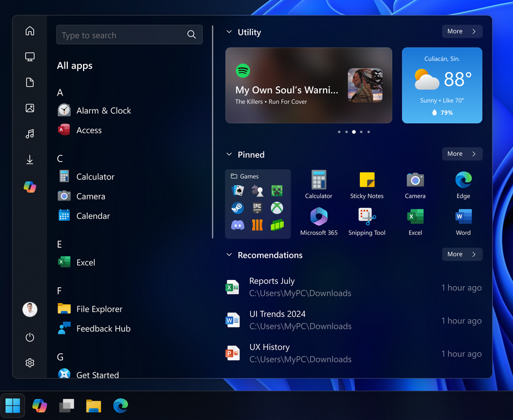Open Calendar in All apps list
Screen dimensions: 513x420
pyautogui.click(x=84, y=216)
